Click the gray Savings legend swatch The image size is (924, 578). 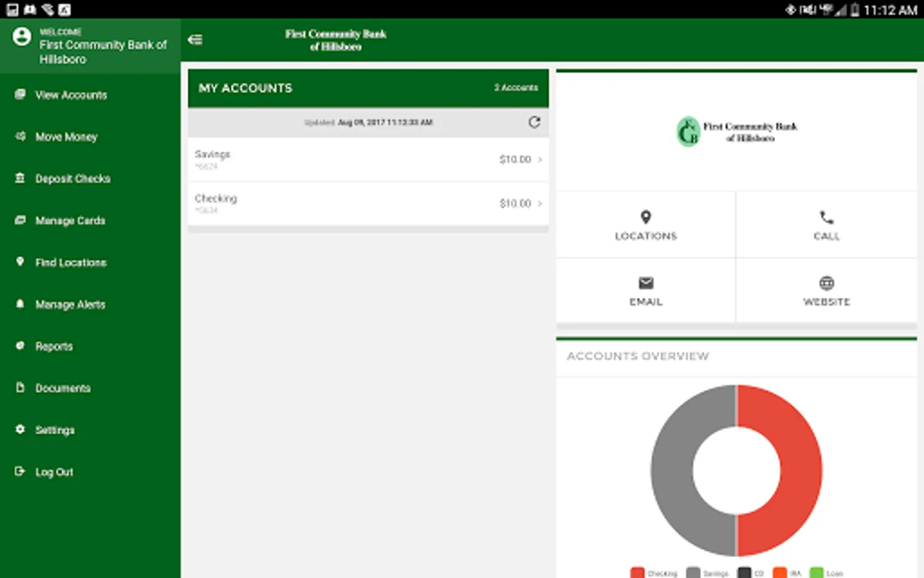point(693,573)
